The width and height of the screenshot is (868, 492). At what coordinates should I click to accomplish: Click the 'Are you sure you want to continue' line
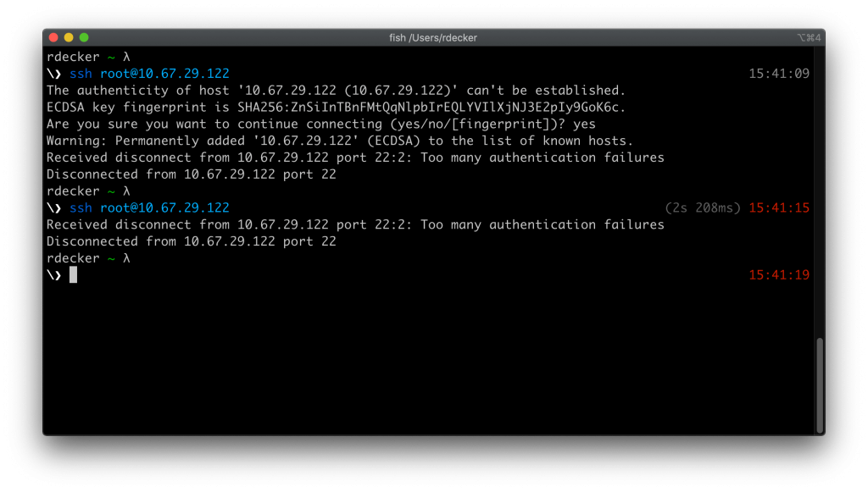[321, 124]
